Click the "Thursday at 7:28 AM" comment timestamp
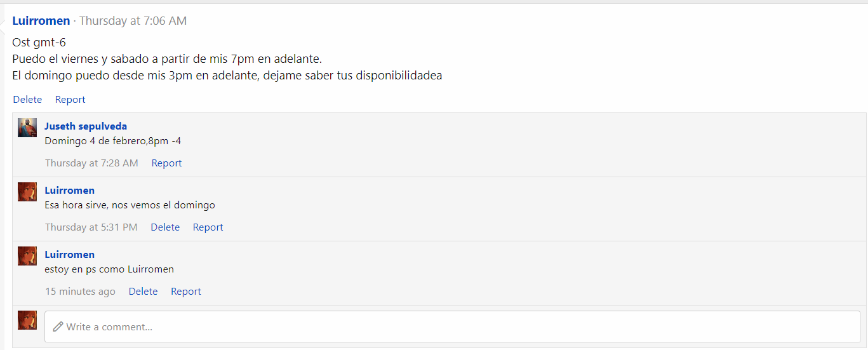 [x=91, y=163]
